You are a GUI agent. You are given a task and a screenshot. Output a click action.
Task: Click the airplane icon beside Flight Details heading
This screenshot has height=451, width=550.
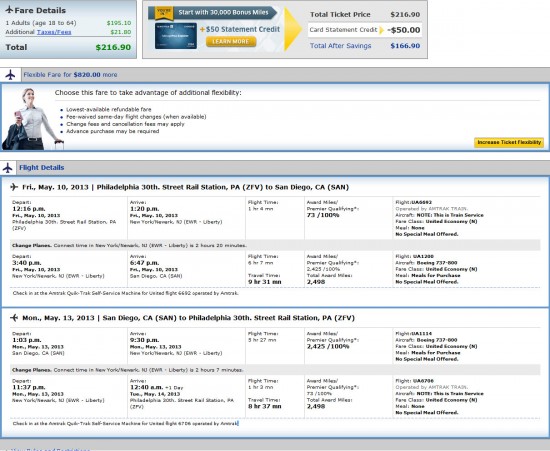(x=7, y=168)
